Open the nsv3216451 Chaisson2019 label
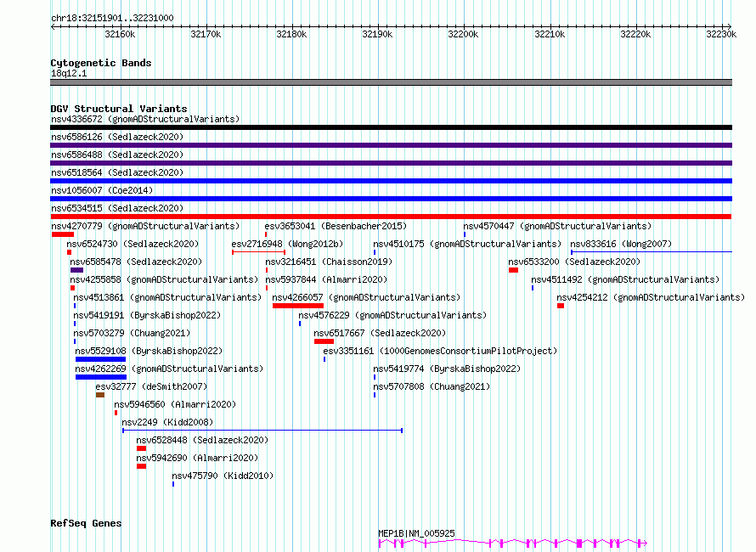Screen dimensions: 756x552 point(329,262)
